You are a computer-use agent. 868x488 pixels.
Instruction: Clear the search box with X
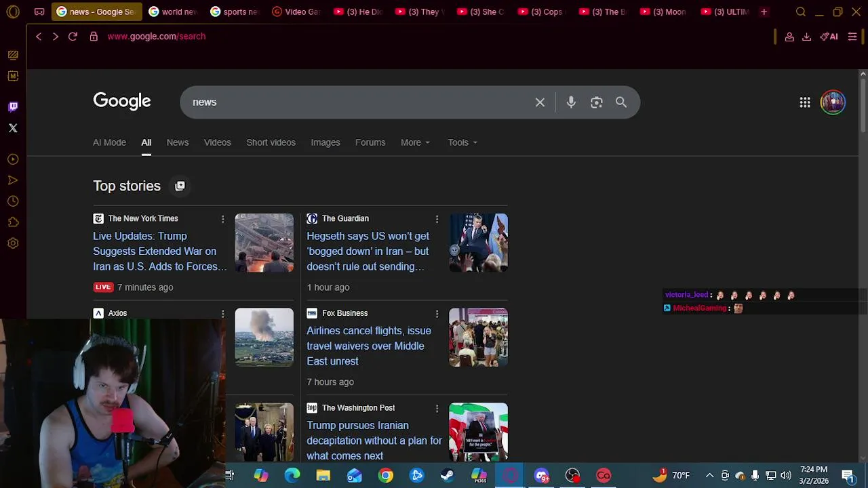click(540, 102)
